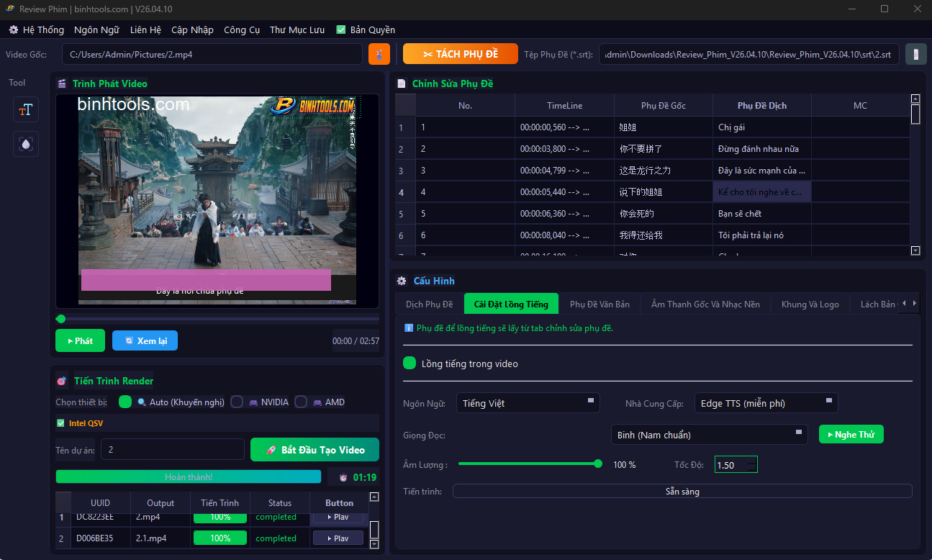The height and width of the screenshot is (560, 932).
Task: Click the Tên dự án input field
Action: [x=172, y=450]
